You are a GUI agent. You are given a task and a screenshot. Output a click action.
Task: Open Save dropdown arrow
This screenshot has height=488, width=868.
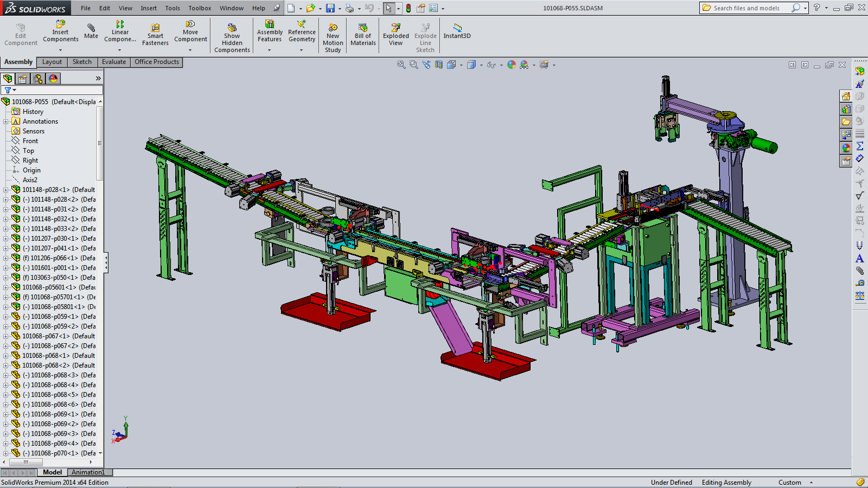340,9
